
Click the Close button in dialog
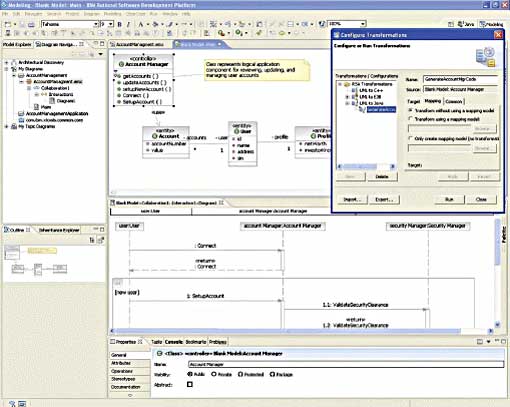(481, 199)
